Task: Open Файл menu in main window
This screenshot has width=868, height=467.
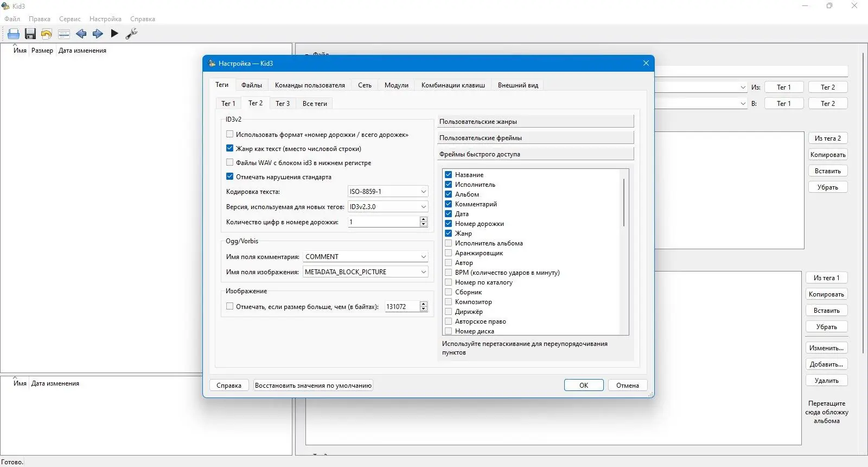Action: click(12, 19)
